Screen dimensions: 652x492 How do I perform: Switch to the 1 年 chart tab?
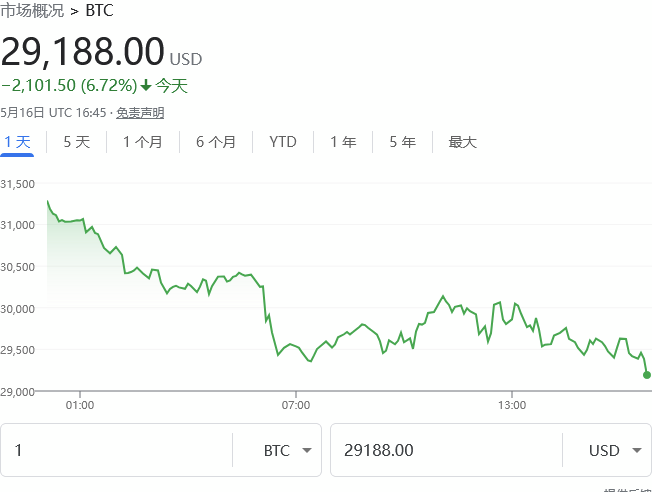click(x=343, y=142)
